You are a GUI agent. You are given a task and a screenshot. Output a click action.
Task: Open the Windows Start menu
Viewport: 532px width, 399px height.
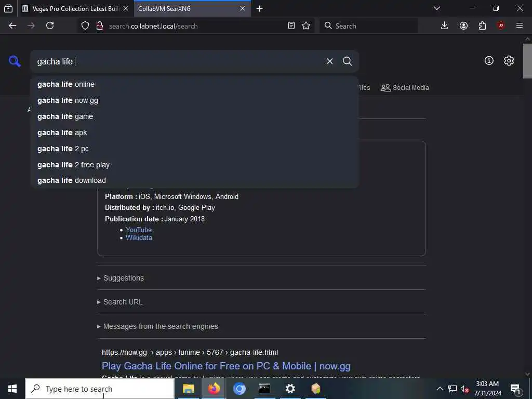(12, 389)
